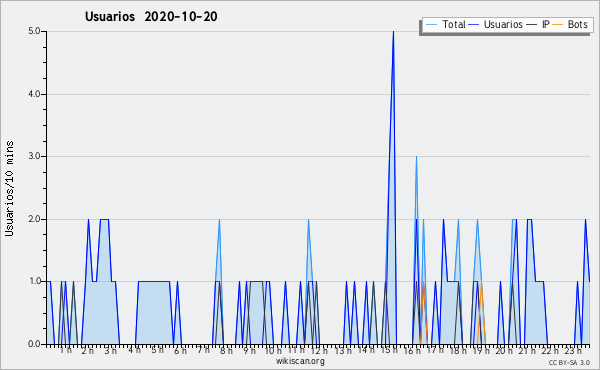
Task: Click the '23 h' x-axis label
Action: (573, 351)
